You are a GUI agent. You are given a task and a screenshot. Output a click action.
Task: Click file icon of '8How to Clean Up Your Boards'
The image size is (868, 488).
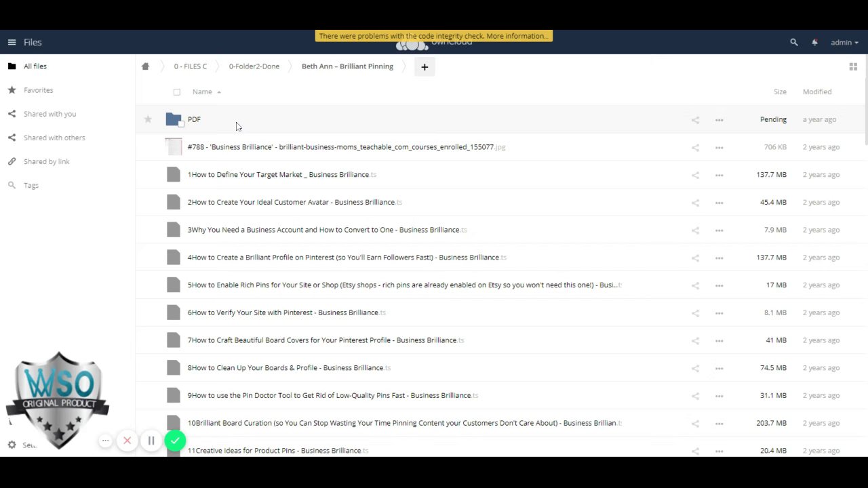174,368
